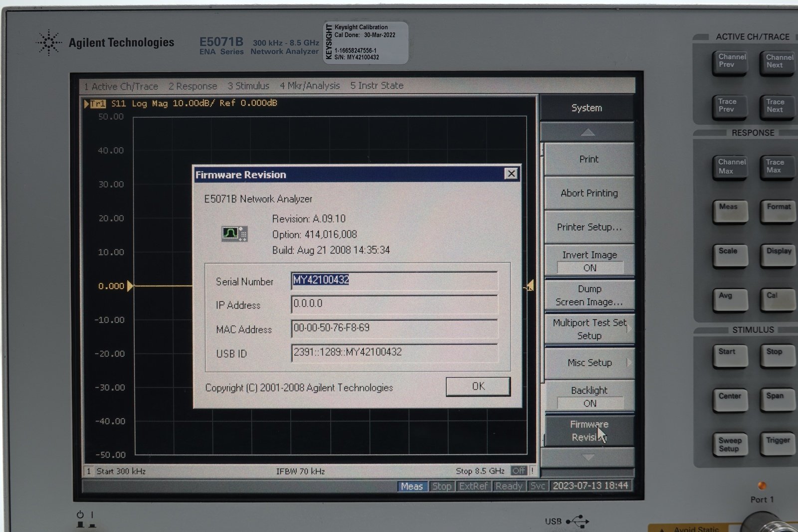Image resolution: width=798 pixels, height=532 pixels.
Task: Expand Multiport Test Set Setup submenu
Action: [590, 329]
